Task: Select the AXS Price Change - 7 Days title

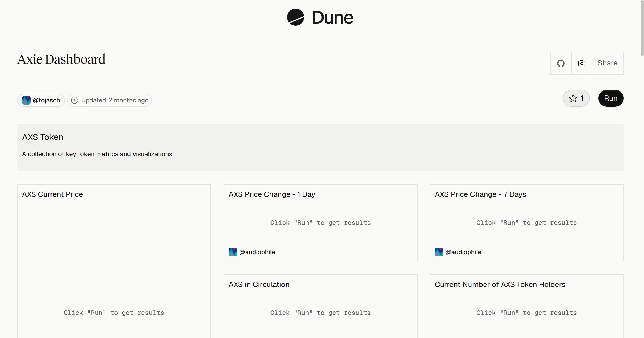Action: [480, 194]
